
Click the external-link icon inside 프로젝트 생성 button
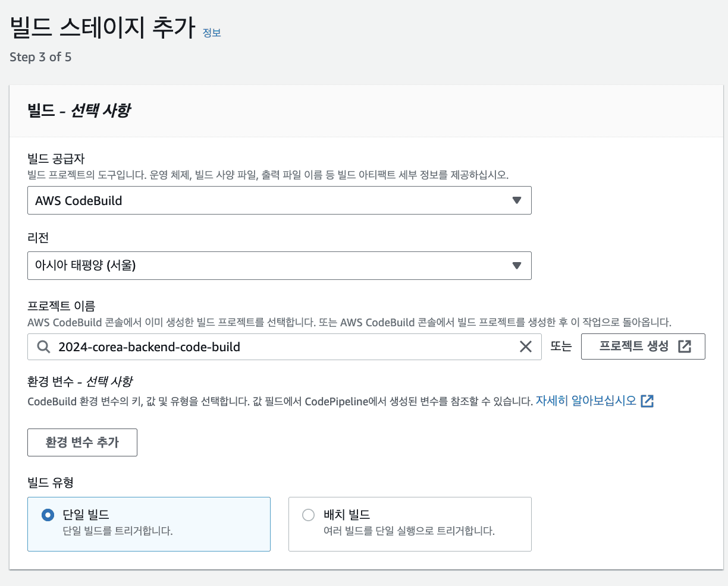point(685,346)
